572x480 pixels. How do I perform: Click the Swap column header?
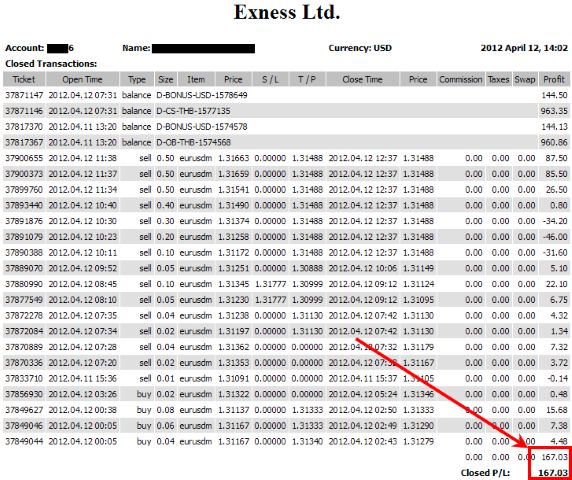(x=525, y=79)
